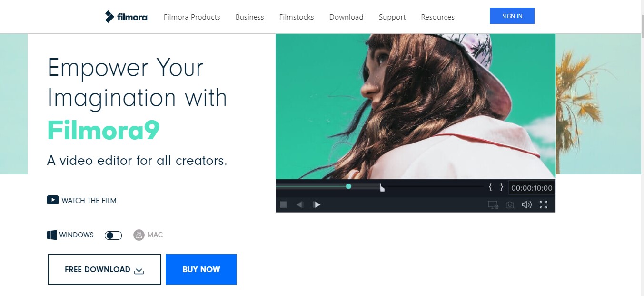Click the fullscreen icon in player

(544, 205)
